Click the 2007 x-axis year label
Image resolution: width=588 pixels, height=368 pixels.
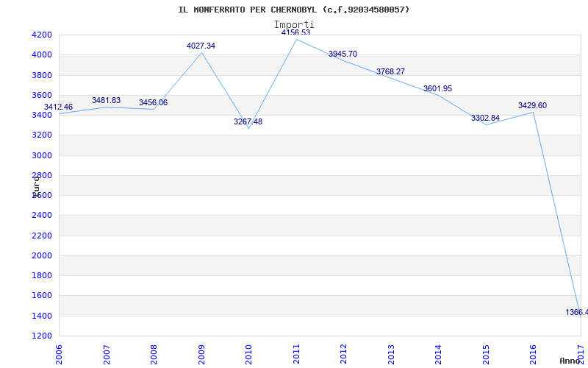click(107, 354)
